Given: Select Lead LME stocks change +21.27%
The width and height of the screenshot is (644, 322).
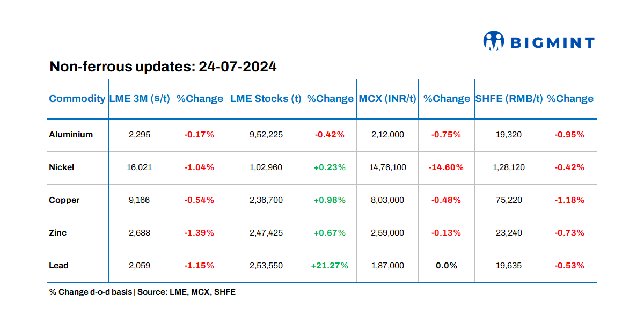Looking at the screenshot, I should pos(330,266).
